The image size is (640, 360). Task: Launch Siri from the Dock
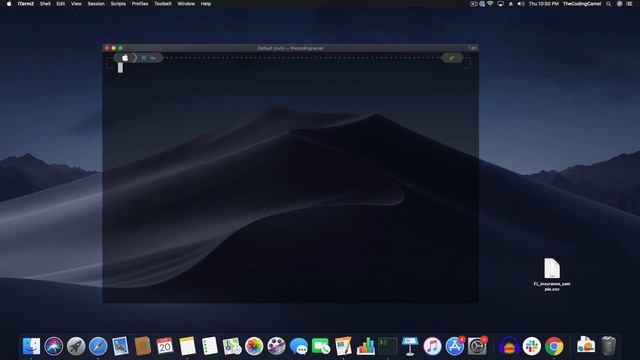coord(53,347)
